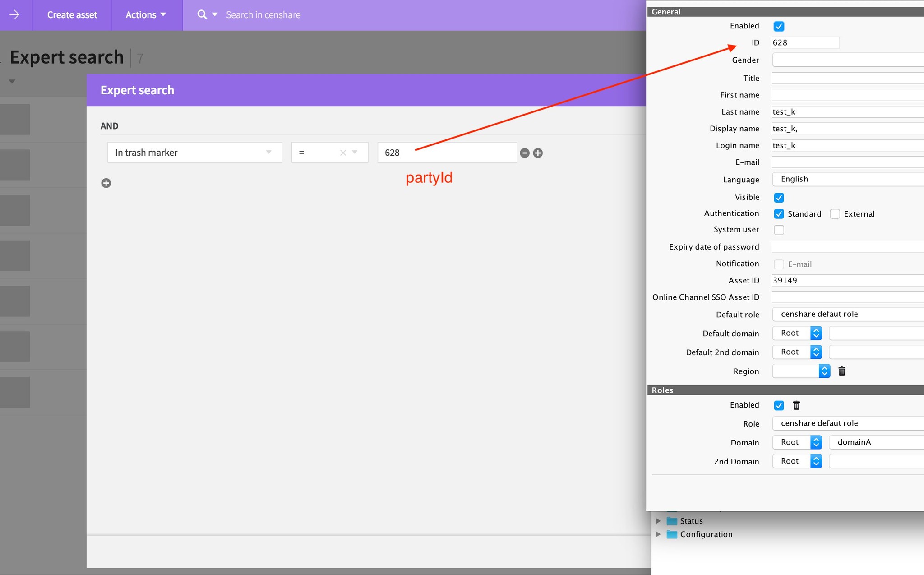924x575 pixels.
Task: Clear the operator with the X icon
Action: (x=343, y=153)
